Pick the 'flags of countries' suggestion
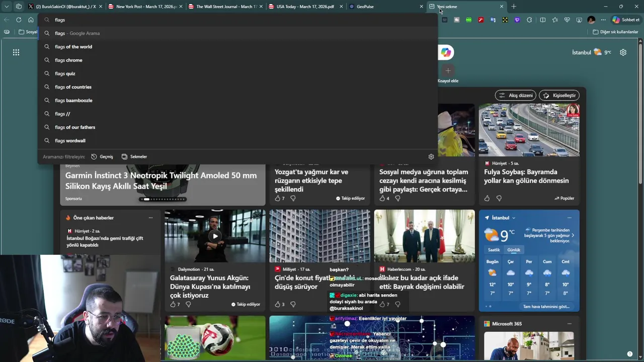The height and width of the screenshot is (362, 644). pos(237,87)
